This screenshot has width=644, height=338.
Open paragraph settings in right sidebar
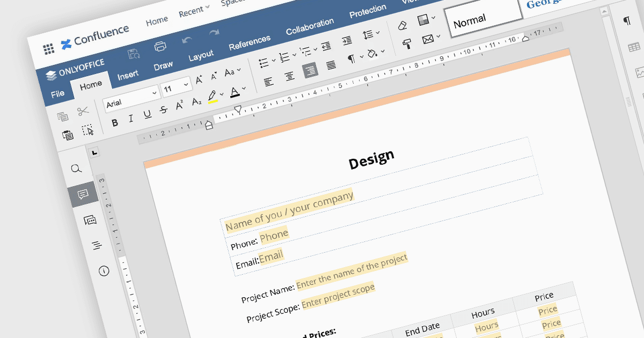(627, 21)
